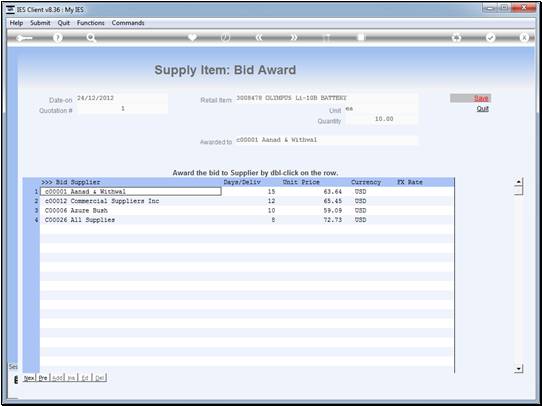Select the Commercial Suppliers Inc row
Viewport: 542px width, 406px height.
[247, 201]
